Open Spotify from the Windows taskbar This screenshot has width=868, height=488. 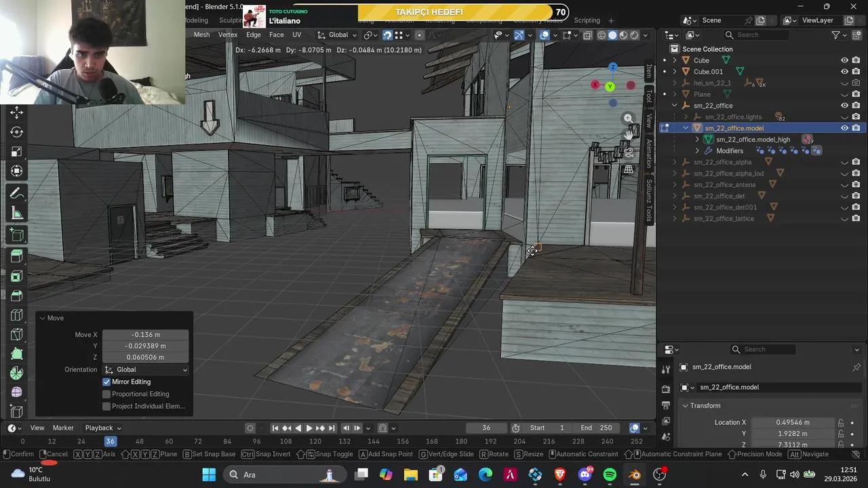[x=610, y=474]
